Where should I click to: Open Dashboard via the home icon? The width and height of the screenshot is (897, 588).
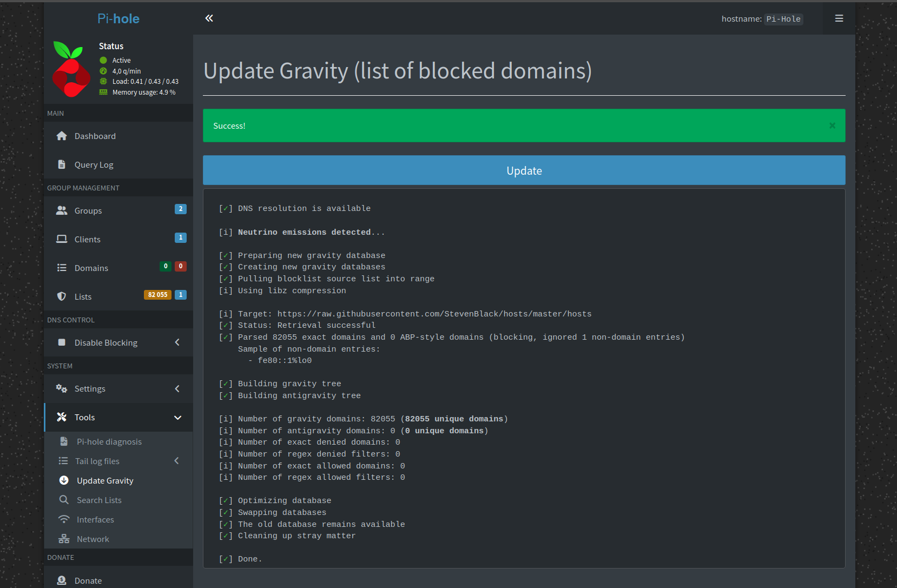tap(62, 136)
